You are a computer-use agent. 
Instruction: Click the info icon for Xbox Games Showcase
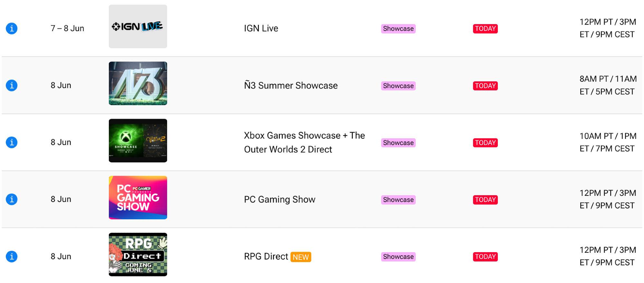coord(12,142)
